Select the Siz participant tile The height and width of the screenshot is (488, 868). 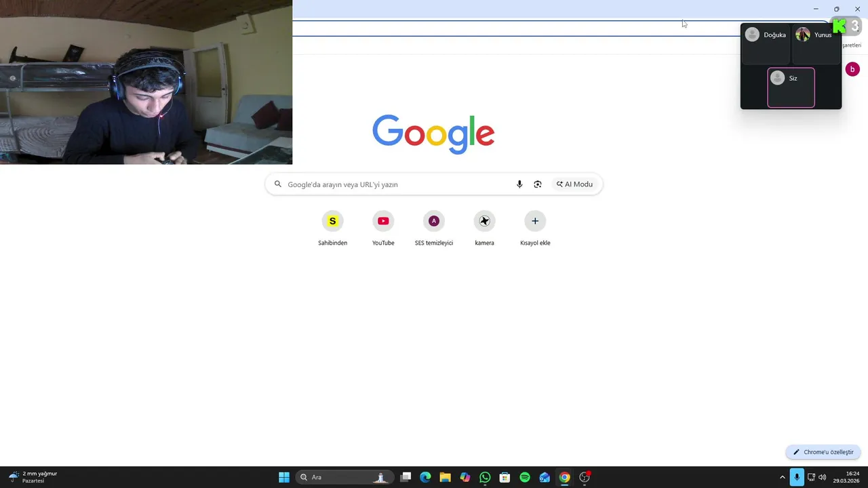tap(791, 87)
